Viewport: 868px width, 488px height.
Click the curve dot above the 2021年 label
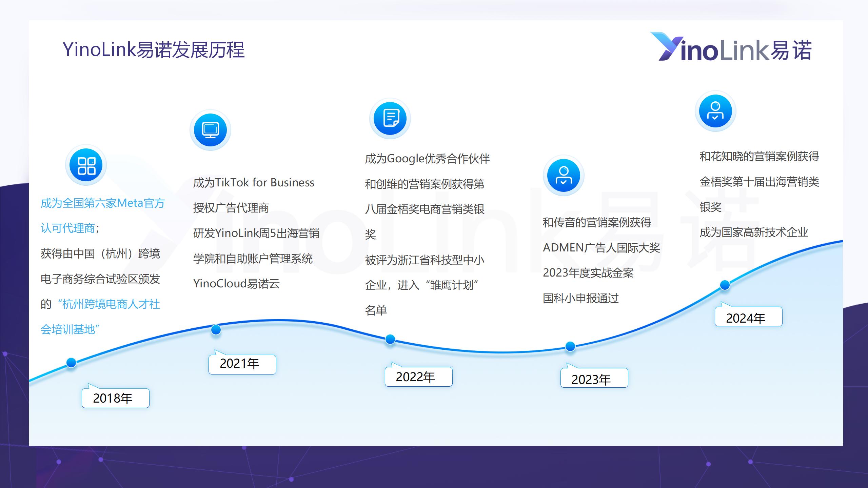point(216,329)
